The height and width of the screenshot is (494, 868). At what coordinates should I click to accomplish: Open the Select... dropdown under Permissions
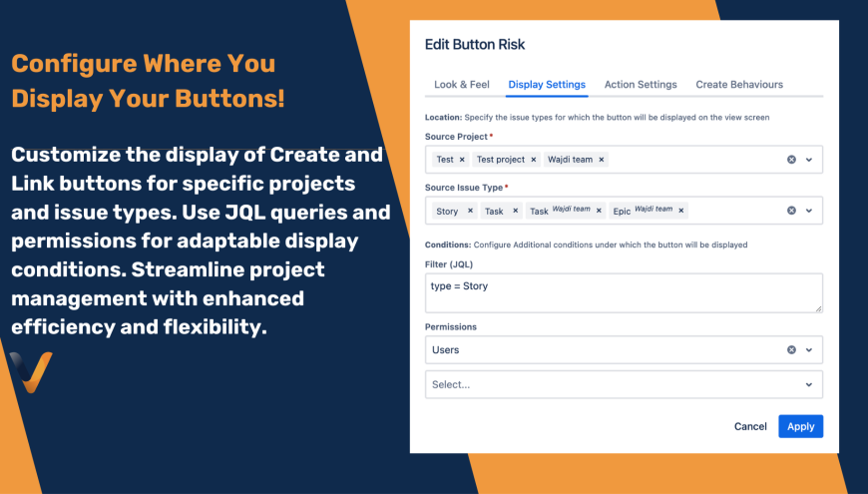809,384
